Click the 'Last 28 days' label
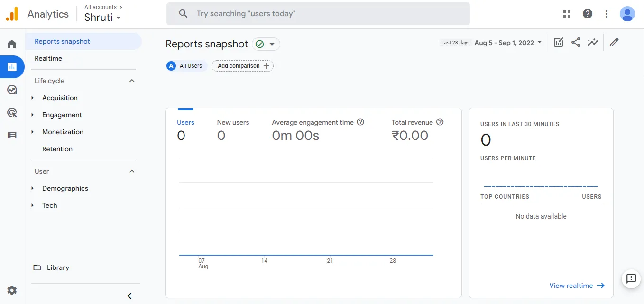Screen dimensions: 644x304 point(455,43)
